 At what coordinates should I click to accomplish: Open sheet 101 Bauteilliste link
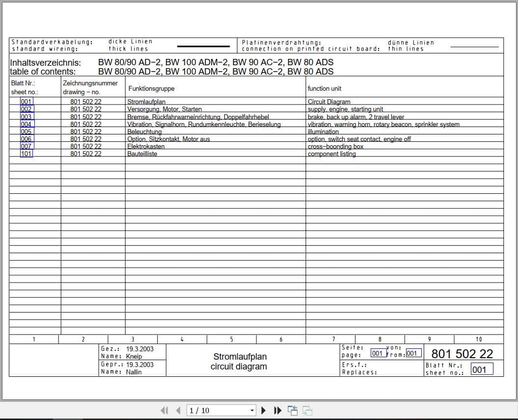point(26,154)
